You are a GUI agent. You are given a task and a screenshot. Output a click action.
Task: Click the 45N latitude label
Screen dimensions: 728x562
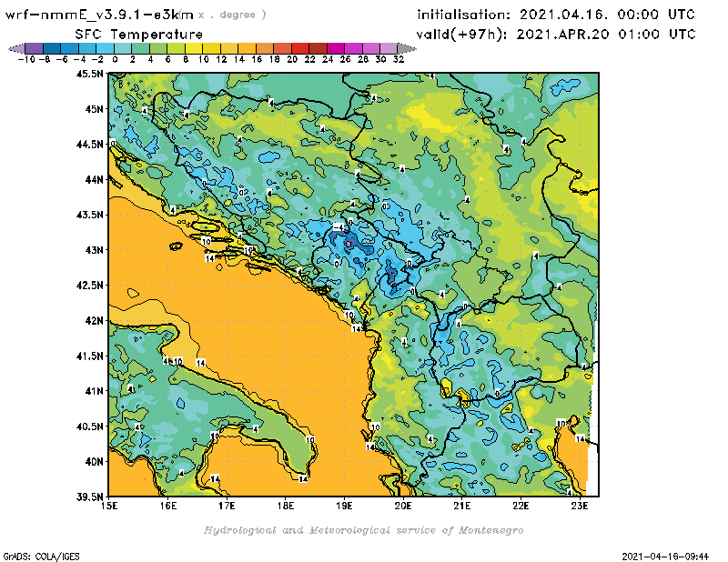coord(94,109)
